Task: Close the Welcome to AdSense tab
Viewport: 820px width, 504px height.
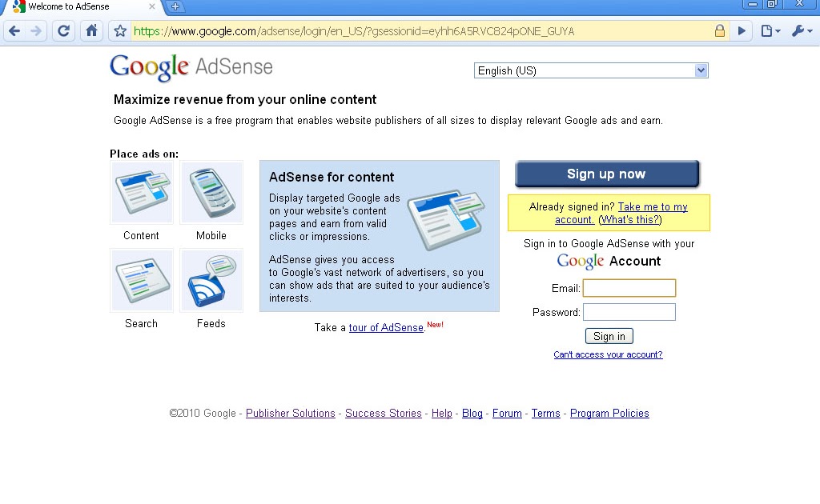Action: click(151, 6)
